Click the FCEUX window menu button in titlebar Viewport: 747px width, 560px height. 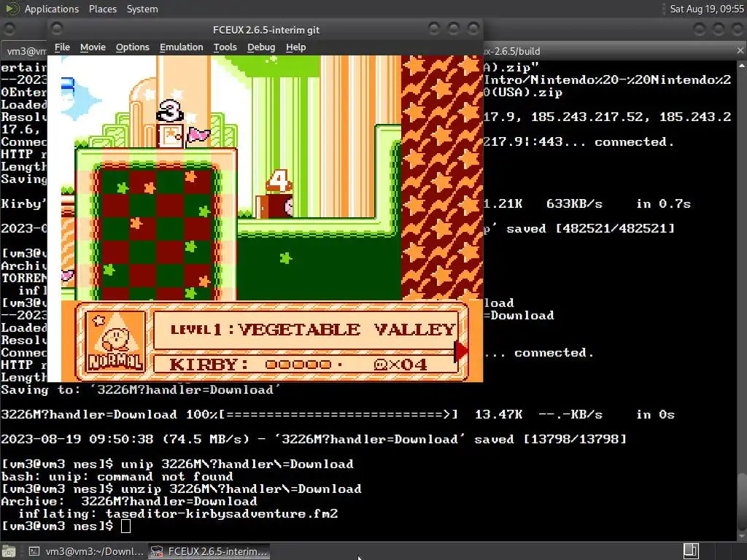point(57,29)
